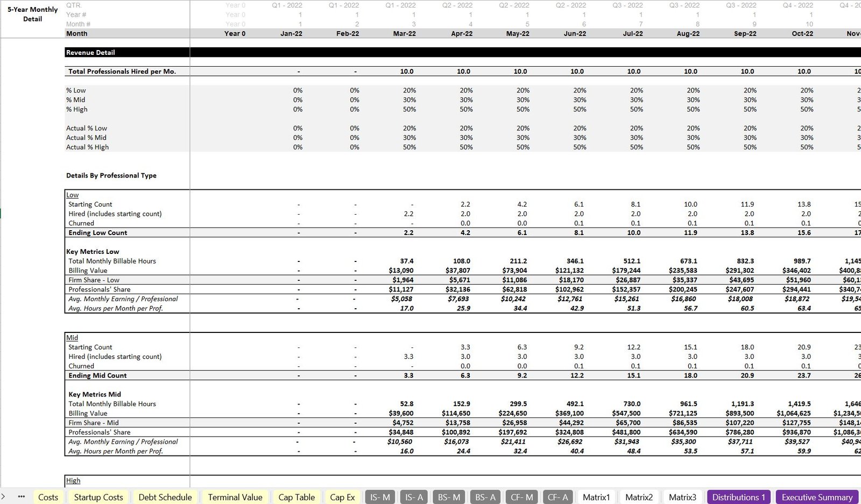861x504 pixels.
Task: Click the Total Professionals Hired per Mo. cell
Action: click(x=122, y=72)
